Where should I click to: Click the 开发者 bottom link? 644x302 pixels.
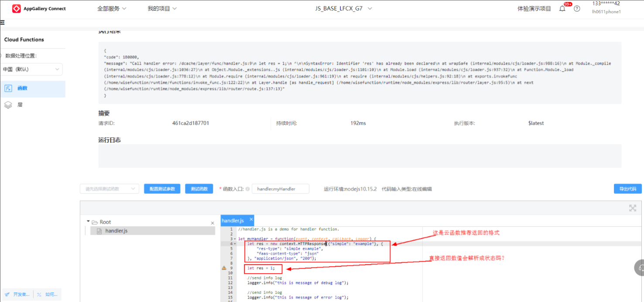point(17,295)
